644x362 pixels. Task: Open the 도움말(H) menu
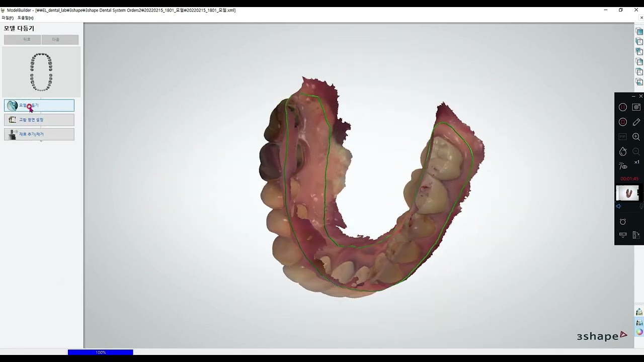(26, 18)
